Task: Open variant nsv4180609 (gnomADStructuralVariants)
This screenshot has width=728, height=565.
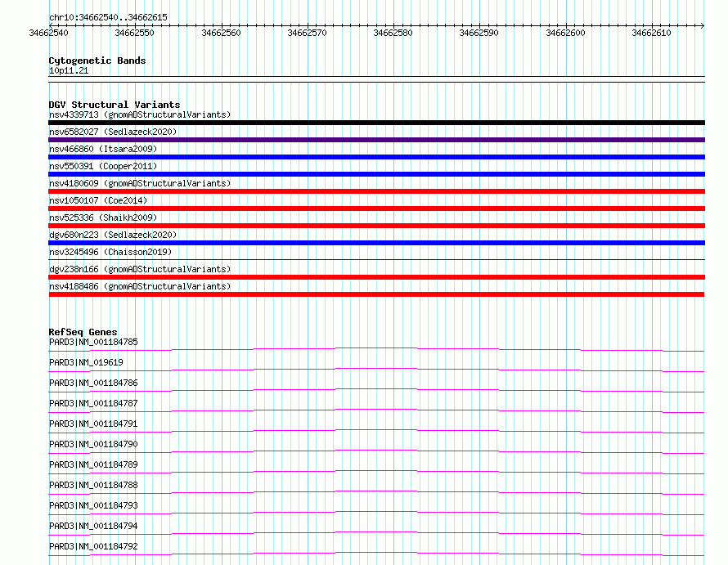Action: pyautogui.click(x=140, y=183)
